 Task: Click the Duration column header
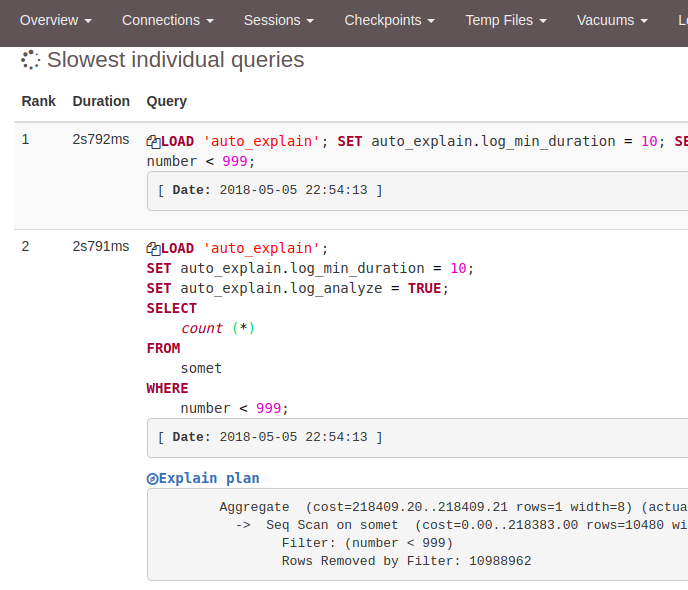click(101, 101)
